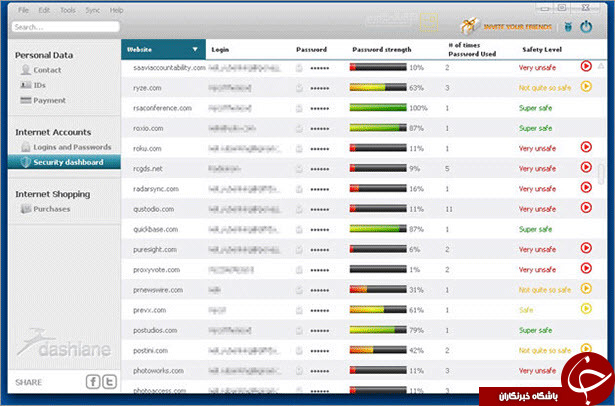The height and width of the screenshot is (406, 615).
Task: Click Very unsafe label for photoworks.com
Action: click(x=537, y=371)
